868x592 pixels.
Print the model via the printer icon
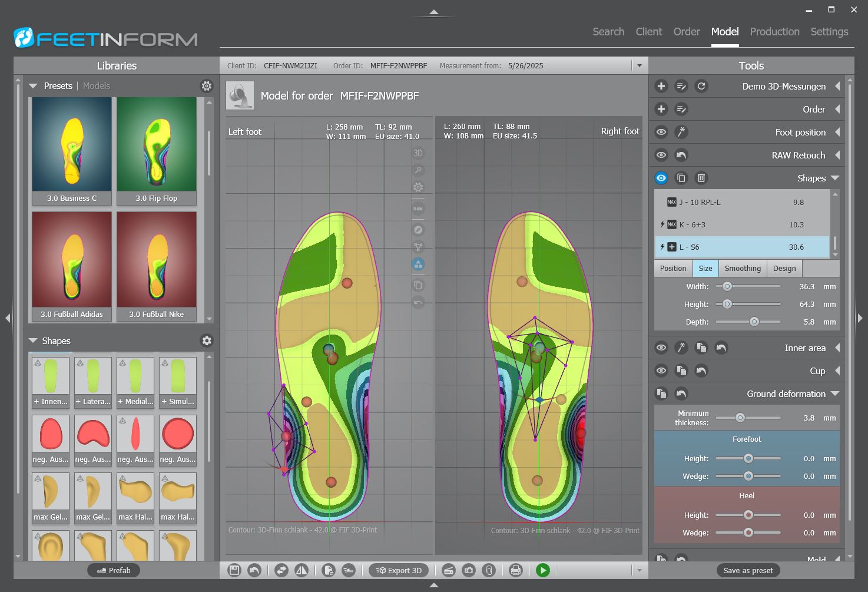(x=516, y=570)
